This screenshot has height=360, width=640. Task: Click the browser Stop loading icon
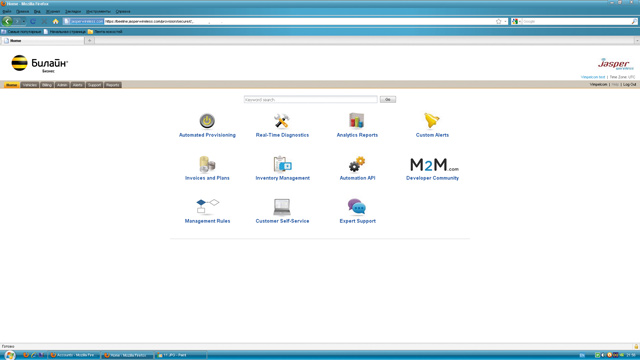pyautogui.click(x=44, y=21)
